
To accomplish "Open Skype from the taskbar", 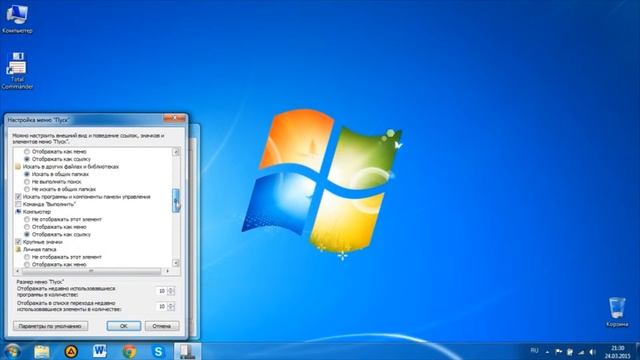I will pos(158,351).
